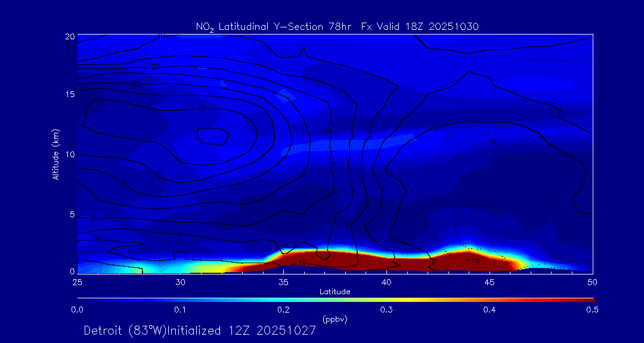Click the '0.2' color bar label

(284, 310)
